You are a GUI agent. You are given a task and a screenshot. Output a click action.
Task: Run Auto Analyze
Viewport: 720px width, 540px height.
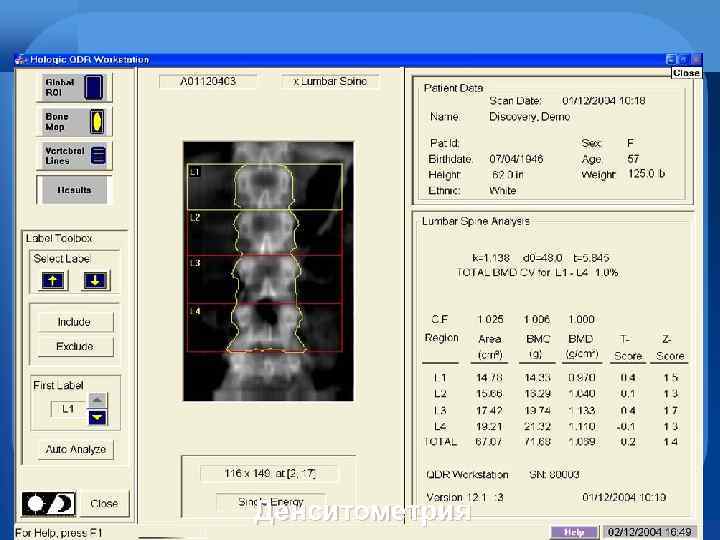(x=76, y=449)
